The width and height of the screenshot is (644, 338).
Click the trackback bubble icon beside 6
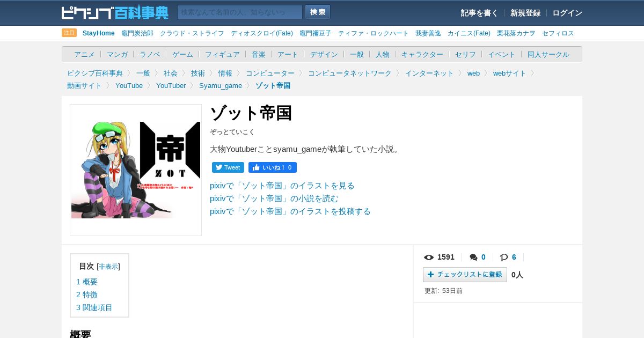pyautogui.click(x=504, y=258)
